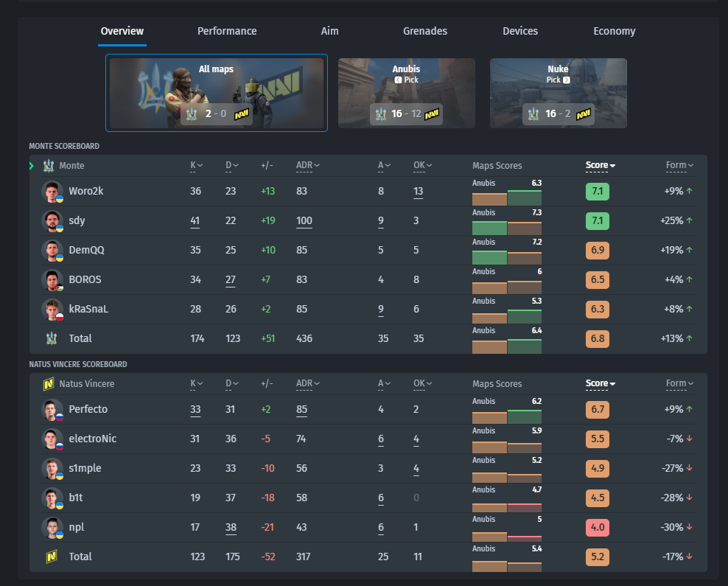Click sdy's Anubis map score bars
This screenshot has height=586, width=728.
[506, 228]
